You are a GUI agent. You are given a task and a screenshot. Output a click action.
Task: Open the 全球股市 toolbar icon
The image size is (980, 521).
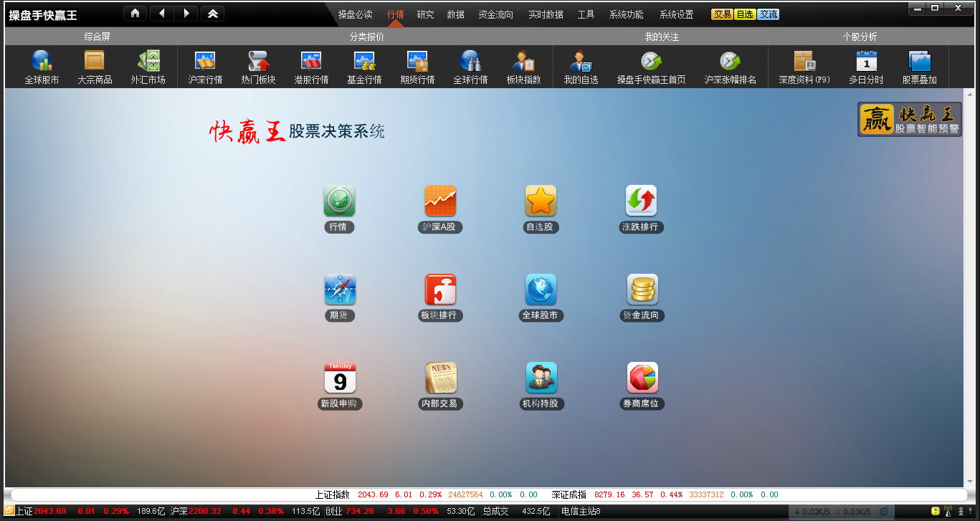click(x=42, y=67)
